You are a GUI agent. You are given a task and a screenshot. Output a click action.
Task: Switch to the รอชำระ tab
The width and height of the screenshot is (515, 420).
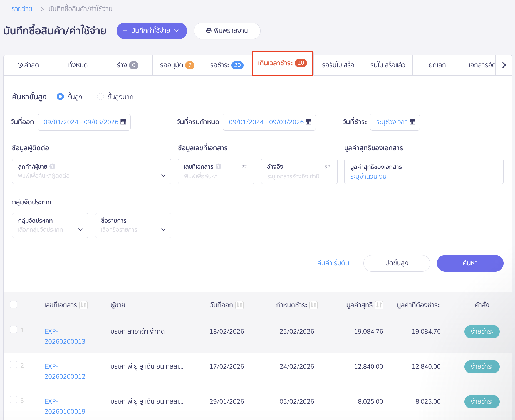click(227, 65)
